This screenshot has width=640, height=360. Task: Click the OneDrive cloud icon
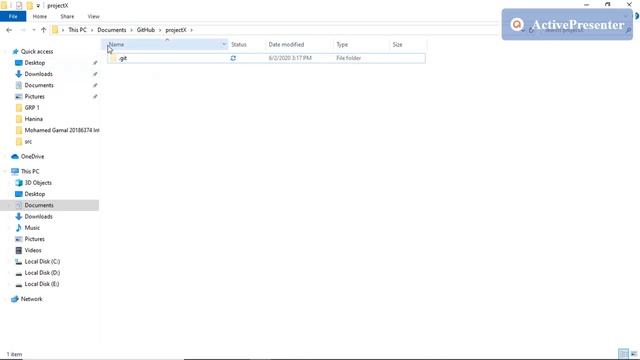tap(15, 156)
